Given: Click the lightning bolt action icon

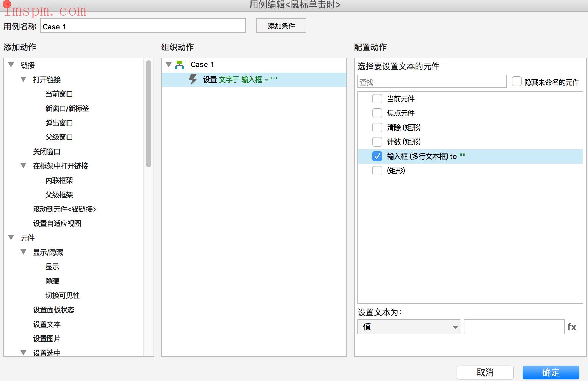Looking at the screenshot, I should (x=193, y=79).
